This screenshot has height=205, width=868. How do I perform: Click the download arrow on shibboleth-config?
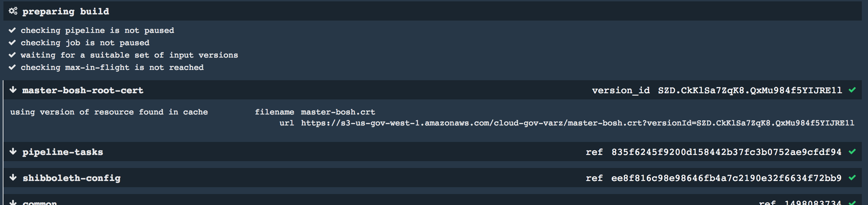click(13, 178)
